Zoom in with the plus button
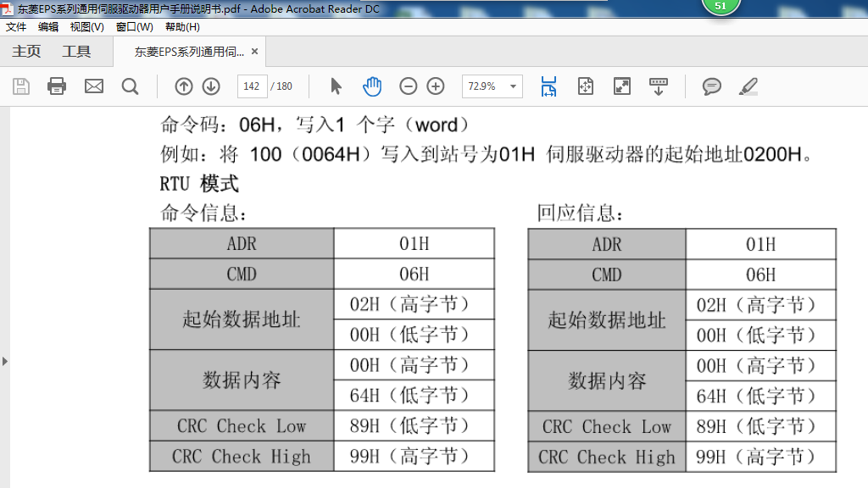868x488 pixels. [x=436, y=86]
